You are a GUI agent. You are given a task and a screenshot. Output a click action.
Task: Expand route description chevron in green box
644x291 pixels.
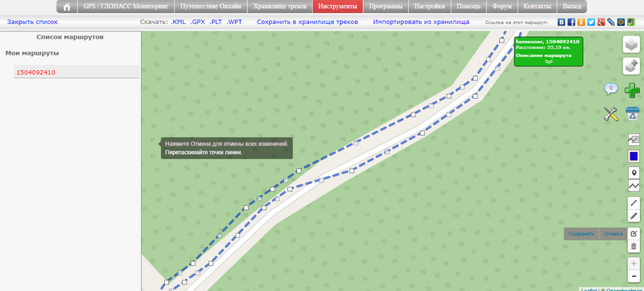549,61
